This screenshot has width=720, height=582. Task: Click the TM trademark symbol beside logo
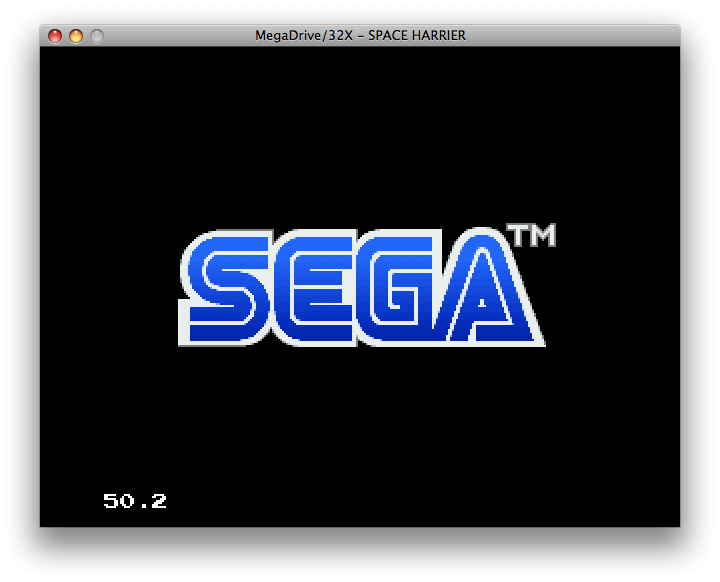click(x=531, y=235)
